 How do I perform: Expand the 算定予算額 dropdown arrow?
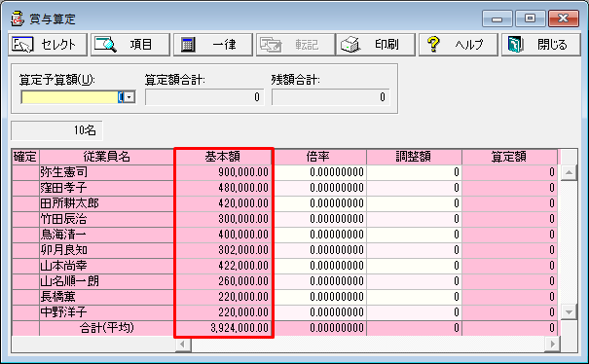129,97
